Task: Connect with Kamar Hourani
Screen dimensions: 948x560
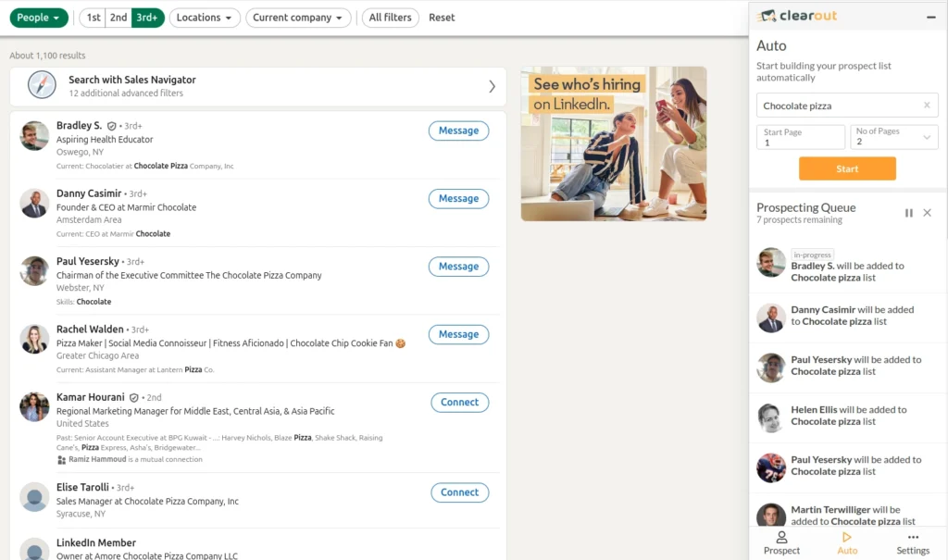Action: point(459,402)
